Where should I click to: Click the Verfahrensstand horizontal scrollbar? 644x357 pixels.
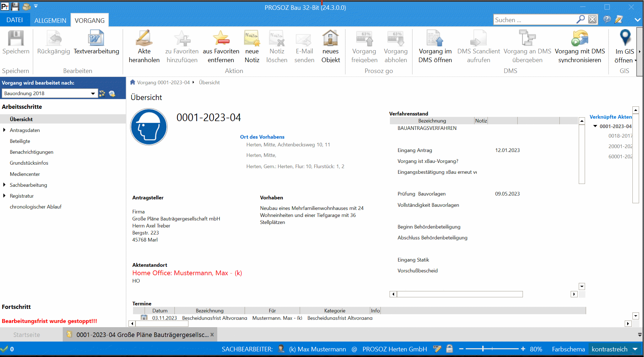coord(460,294)
